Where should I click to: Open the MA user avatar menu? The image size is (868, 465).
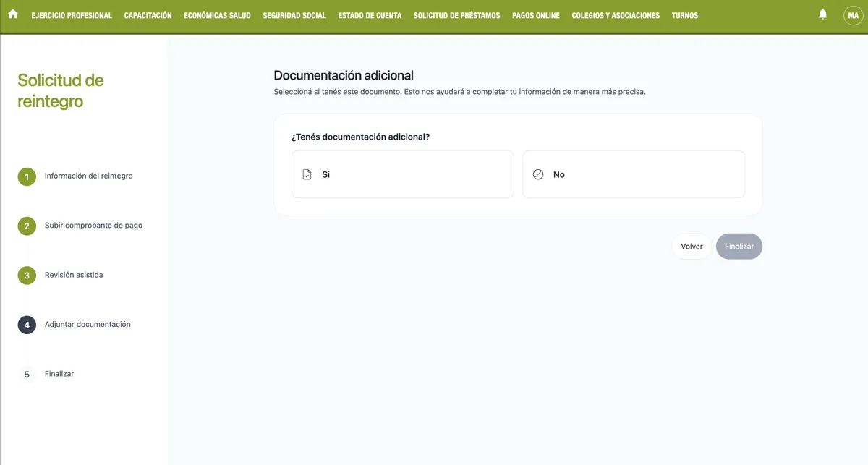click(853, 15)
